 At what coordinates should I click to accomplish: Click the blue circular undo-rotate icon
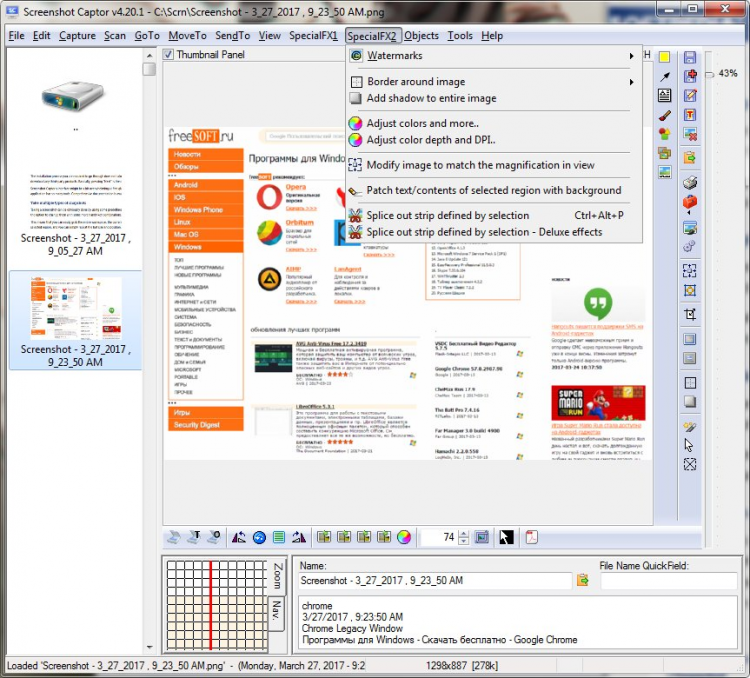point(259,537)
